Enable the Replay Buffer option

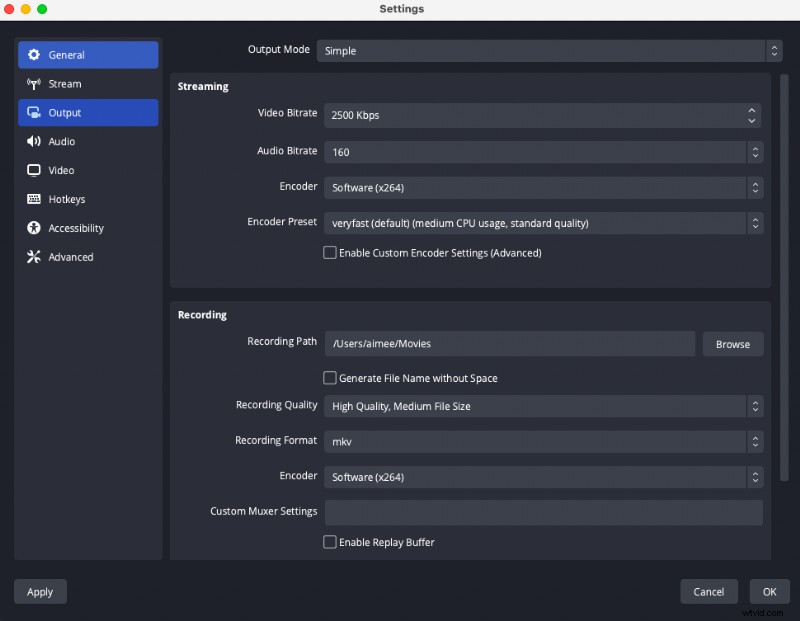coord(329,542)
